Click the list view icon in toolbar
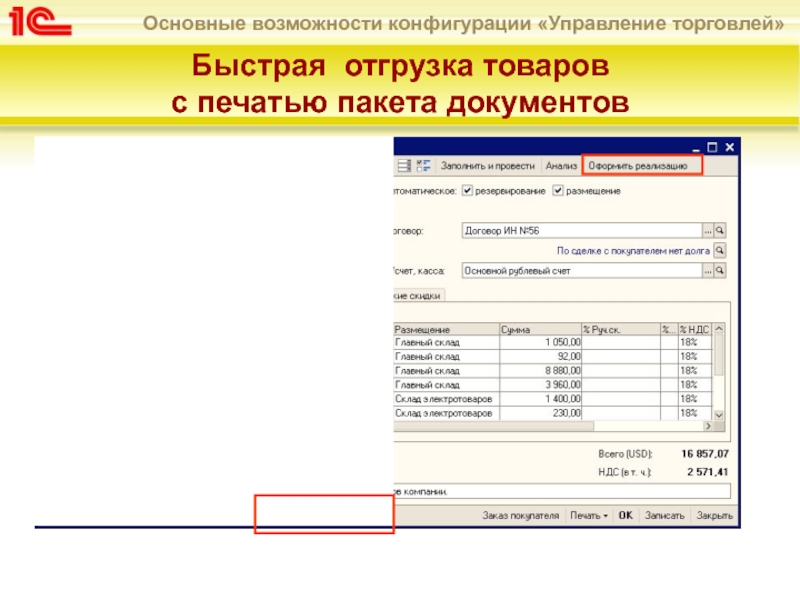 (x=404, y=165)
